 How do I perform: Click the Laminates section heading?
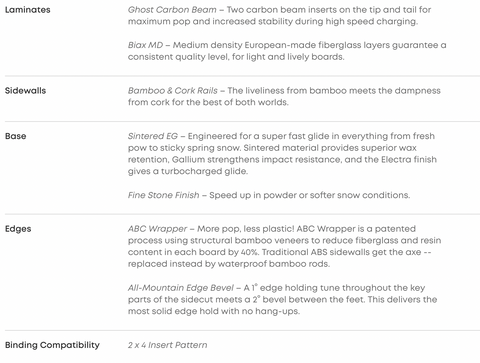28,10
